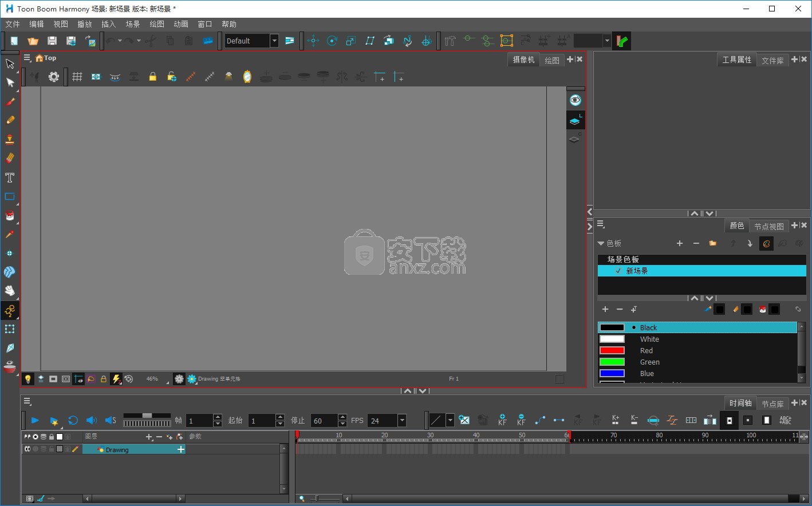
Task: Click the yellow lock icon in the camera toolbar
Action: [x=153, y=77]
